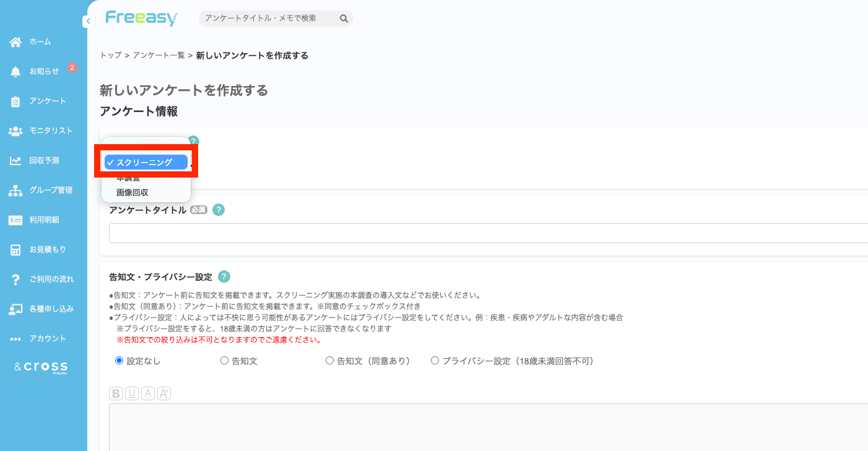
Task: Click the help icon next to アンケートタイトル
Action: [218, 210]
